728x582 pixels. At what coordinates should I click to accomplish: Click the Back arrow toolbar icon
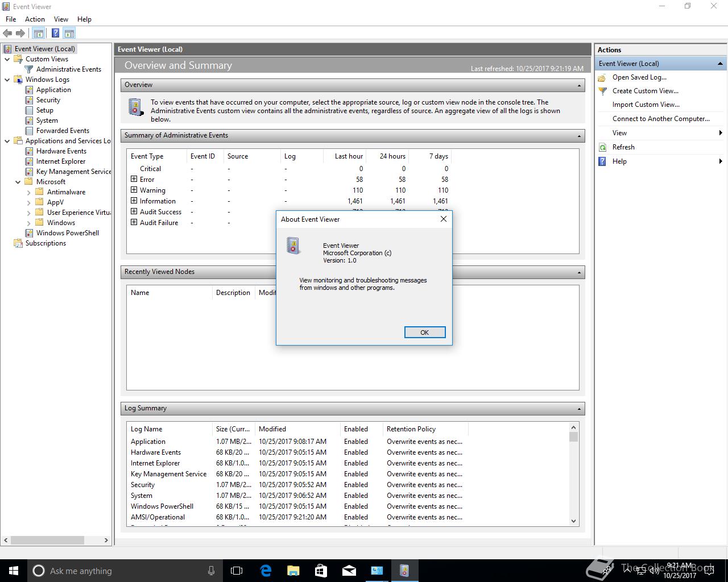(7, 33)
